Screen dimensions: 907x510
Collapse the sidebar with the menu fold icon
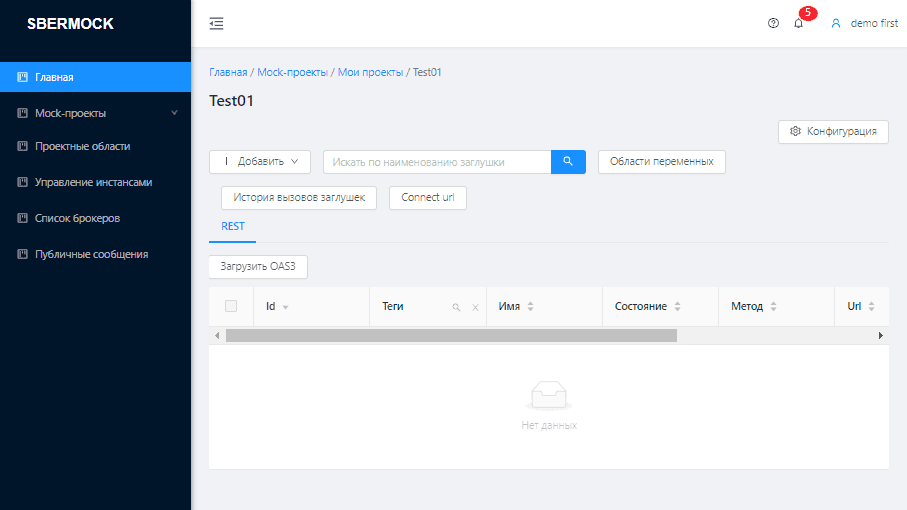(x=216, y=23)
